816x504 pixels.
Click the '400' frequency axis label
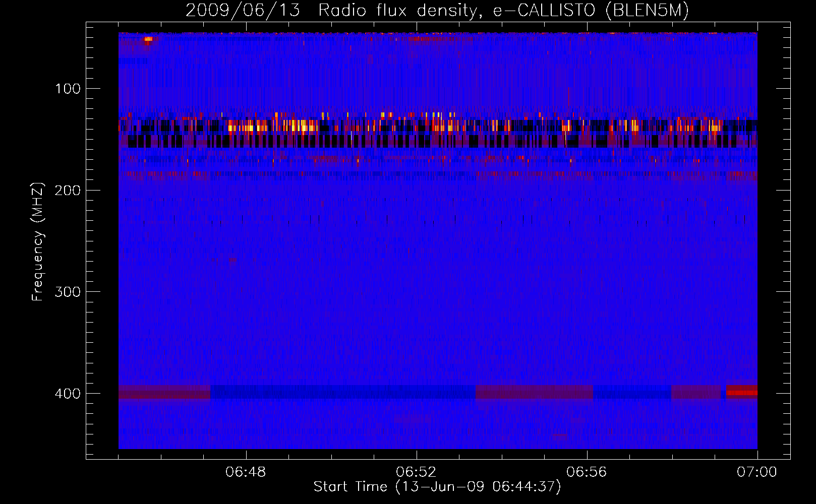pyautogui.click(x=68, y=394)
